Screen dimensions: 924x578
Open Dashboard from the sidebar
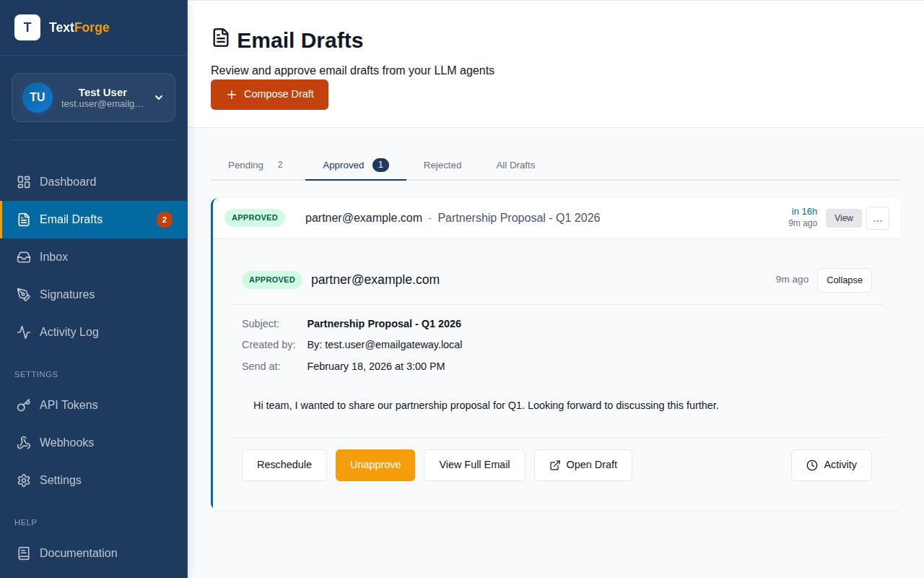pyautogui.click(x=94, y=182)
